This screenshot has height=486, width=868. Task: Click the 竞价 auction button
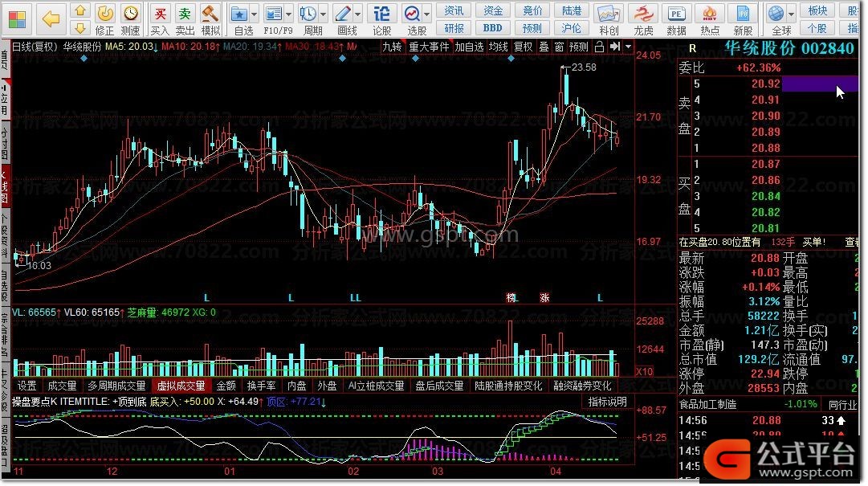532,10
